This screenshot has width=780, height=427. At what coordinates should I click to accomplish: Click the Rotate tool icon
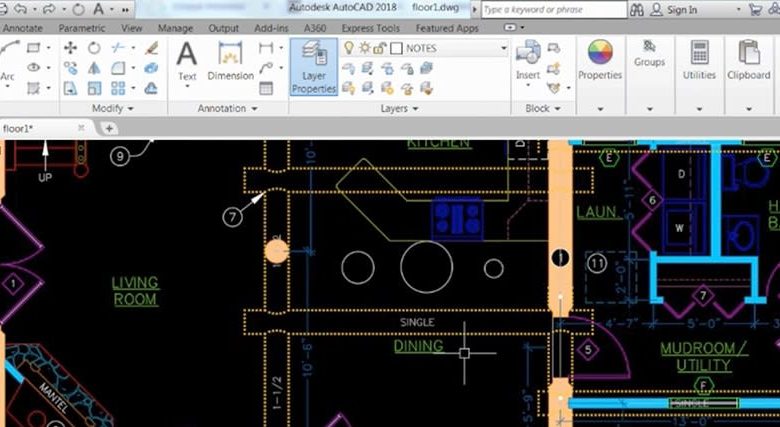coord(94,48)
